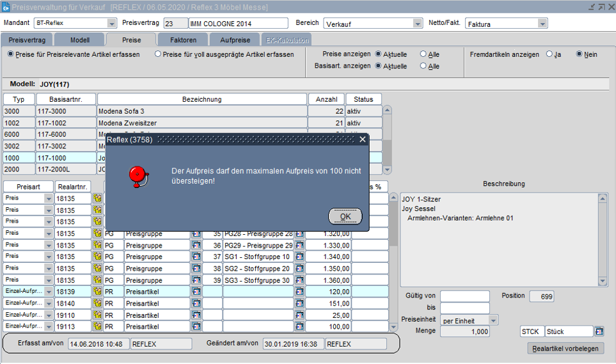This screenshot has width=616, height=364.
Task: Click article lookup icon in 19110 row
Action: [x=97, y=315]
